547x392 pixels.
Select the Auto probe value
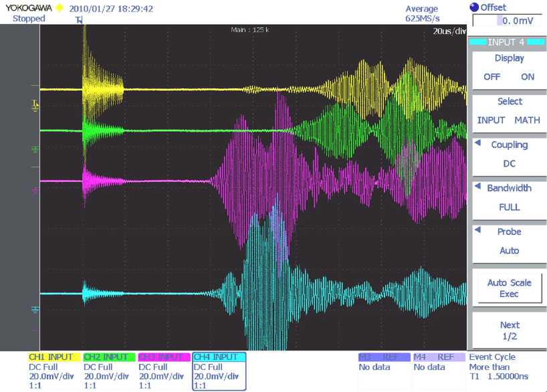510,251
